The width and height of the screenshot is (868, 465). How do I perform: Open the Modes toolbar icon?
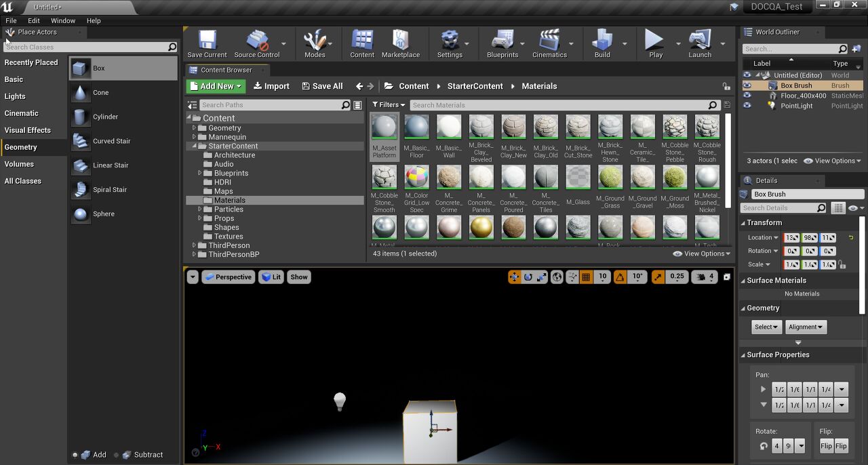pyautogui.click(x=315, y=44)
